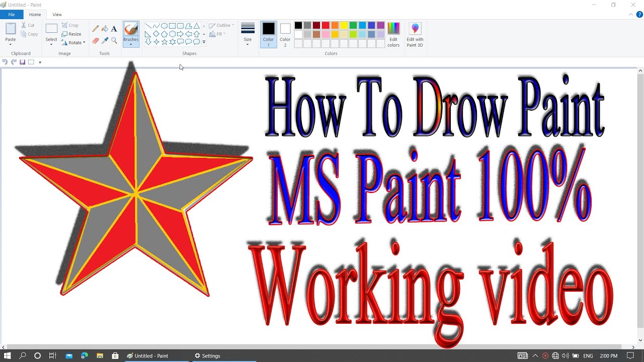Open the shape Outline dropdown
The width and height of the screenshot is (644, 362).
click(x=221, y=26)
